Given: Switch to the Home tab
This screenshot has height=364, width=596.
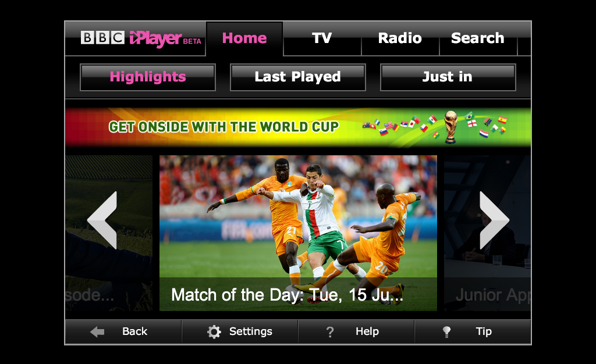Looking at the screenshot, I should (244, 38).
